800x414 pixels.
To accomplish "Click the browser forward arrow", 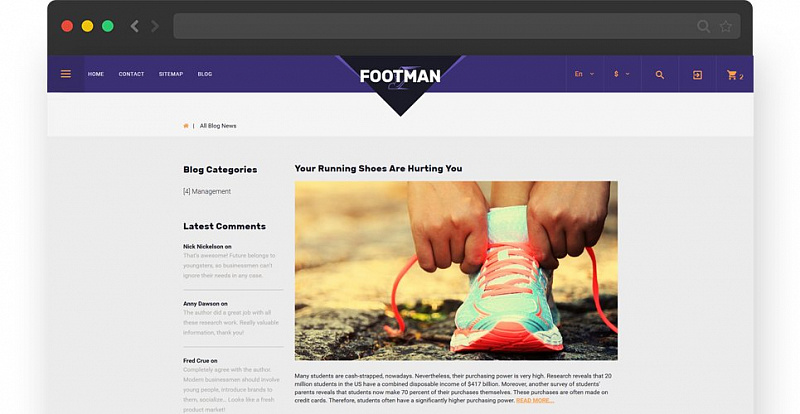I will click(155, 26).
